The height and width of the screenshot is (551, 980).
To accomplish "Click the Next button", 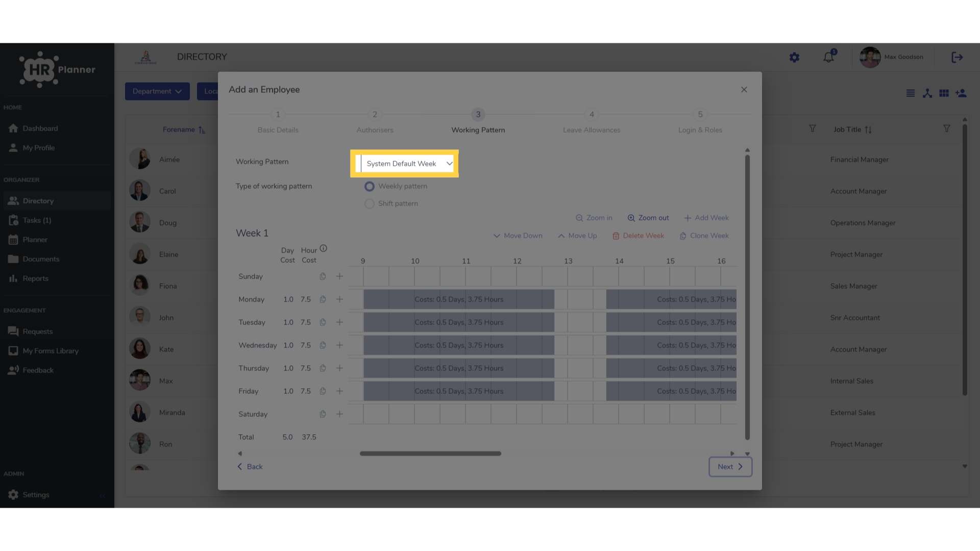I will 730,467.
